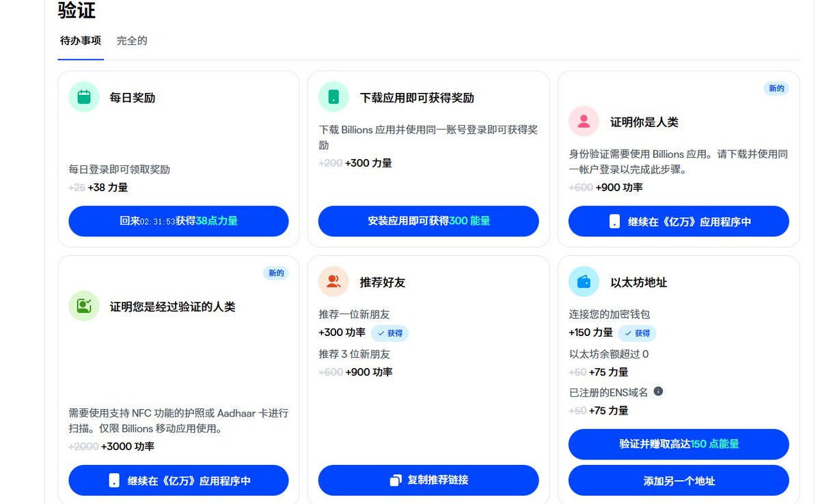Click the 安装应用即可获得300 能量 button

428,221
